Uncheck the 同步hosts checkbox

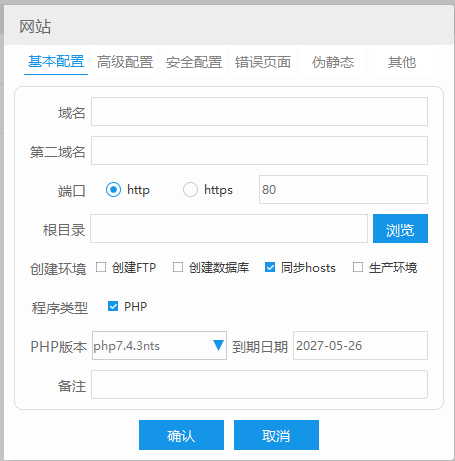click(270, 267)
